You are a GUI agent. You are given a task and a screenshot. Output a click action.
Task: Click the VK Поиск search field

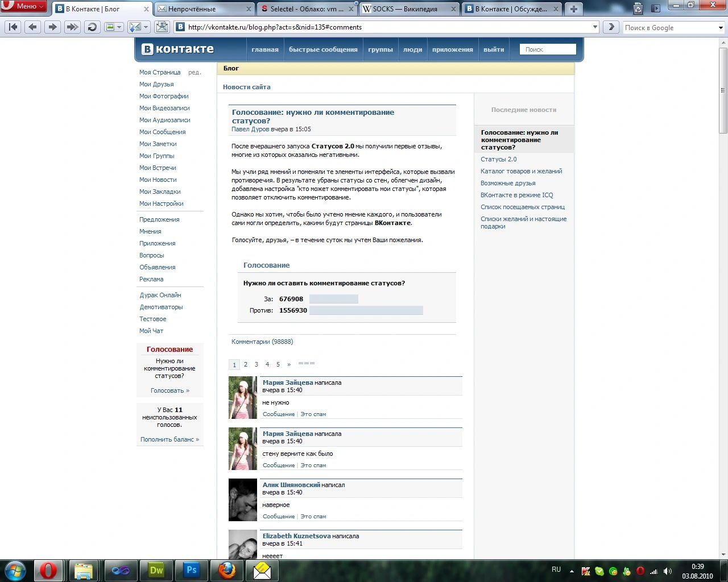pyautogui.click(x=548, y=49)
